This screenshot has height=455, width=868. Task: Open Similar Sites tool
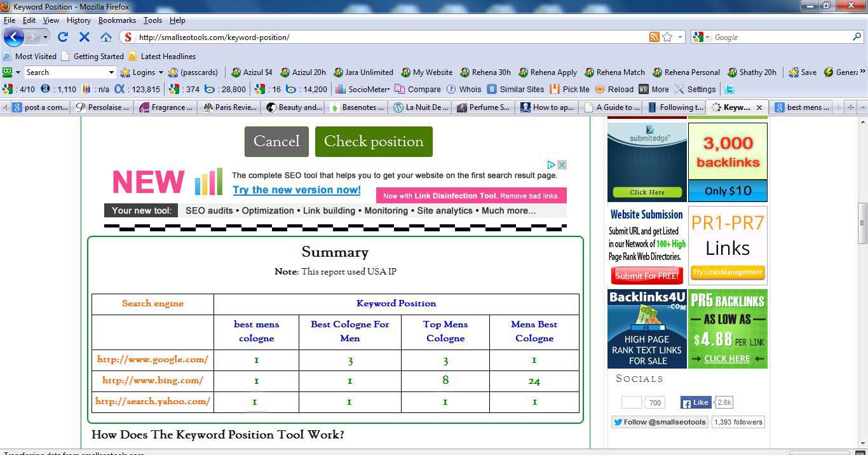[x=515, y=89]
